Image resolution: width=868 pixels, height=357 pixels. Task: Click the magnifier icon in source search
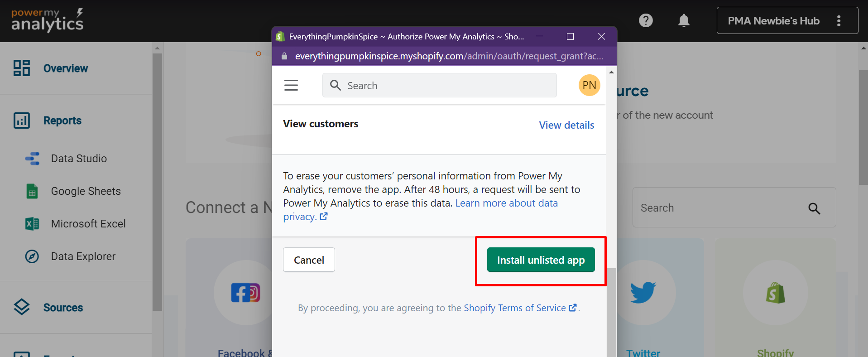814,208
